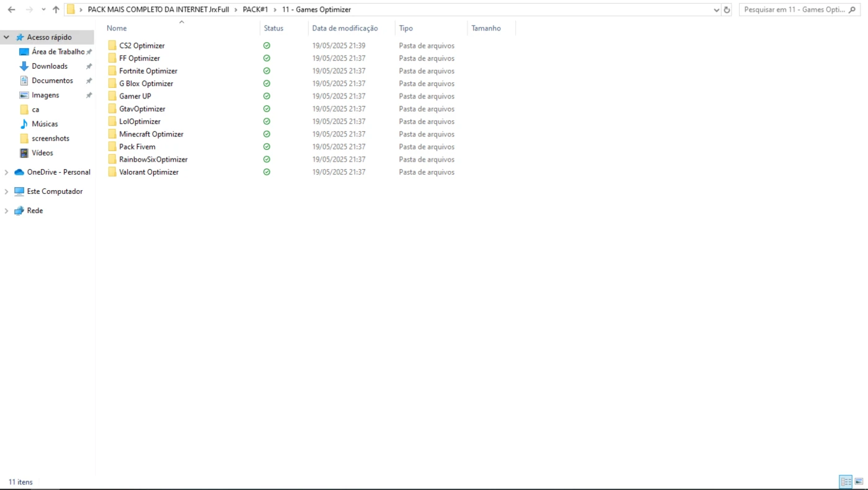Select the Pack Fivem folder name
The image size is (868, 490).
137,147
